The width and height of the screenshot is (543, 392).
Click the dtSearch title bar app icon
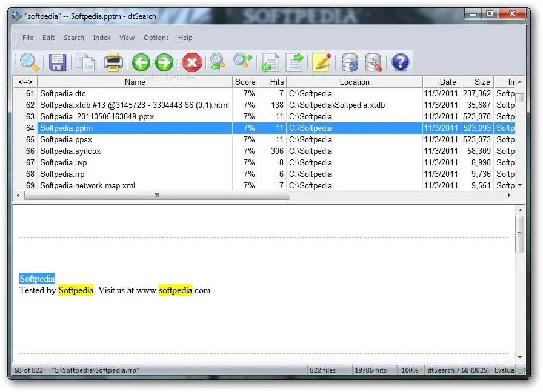pos(16,16)
